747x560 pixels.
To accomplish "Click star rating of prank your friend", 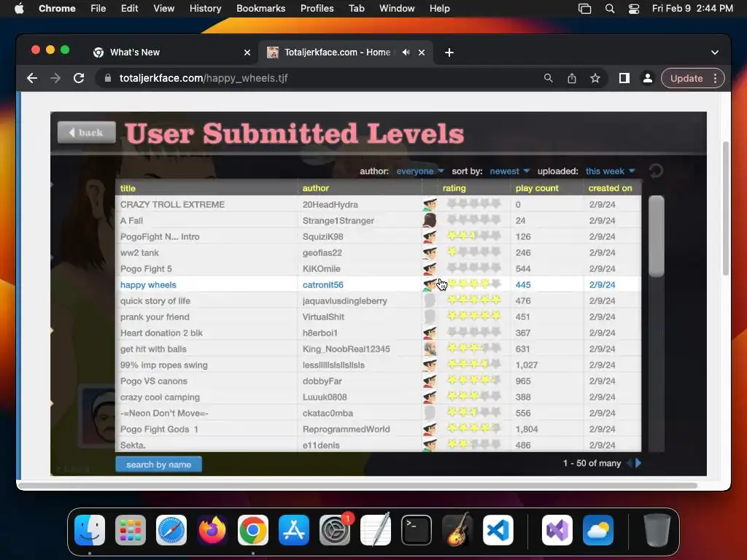I will pyautogui.click(x=473, y=316).
